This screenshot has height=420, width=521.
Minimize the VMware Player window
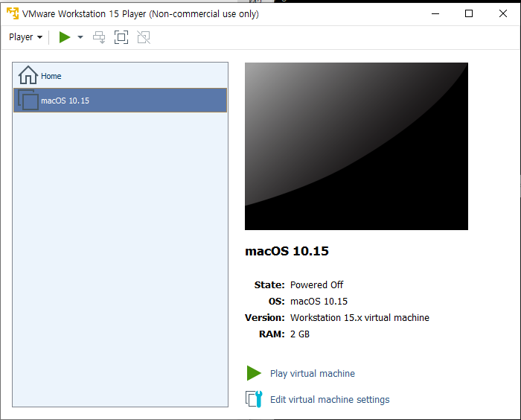point(435,13)
